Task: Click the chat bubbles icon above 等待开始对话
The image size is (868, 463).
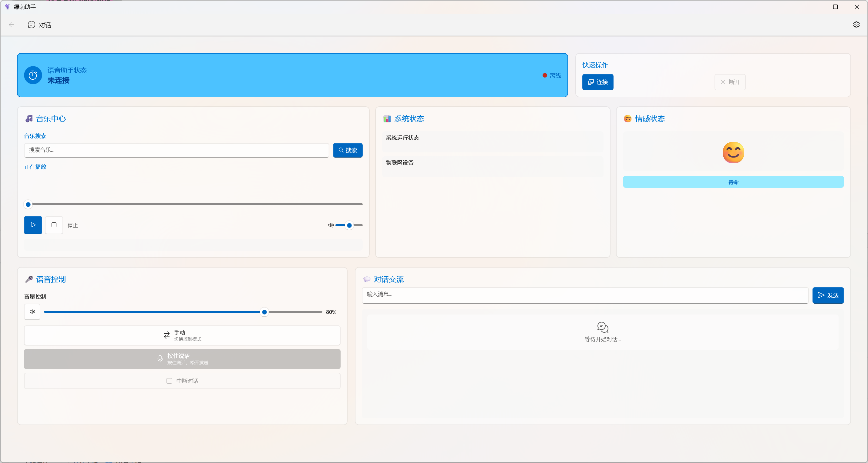Action: pyautogui.click(x=603, y=327)
